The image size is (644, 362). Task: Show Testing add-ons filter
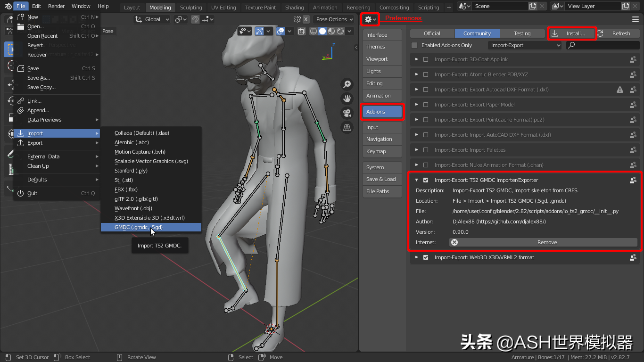click(x=522, y=33)
